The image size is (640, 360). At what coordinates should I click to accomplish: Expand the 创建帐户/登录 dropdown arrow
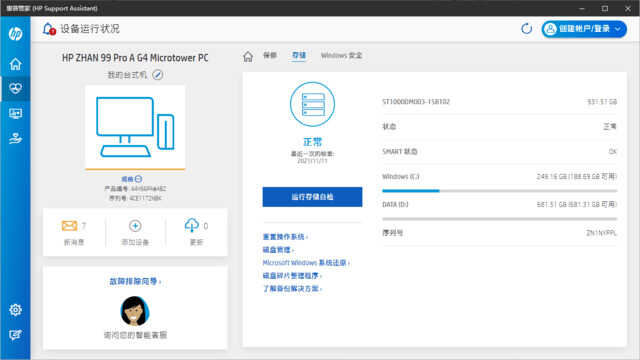tap(618, 29)
